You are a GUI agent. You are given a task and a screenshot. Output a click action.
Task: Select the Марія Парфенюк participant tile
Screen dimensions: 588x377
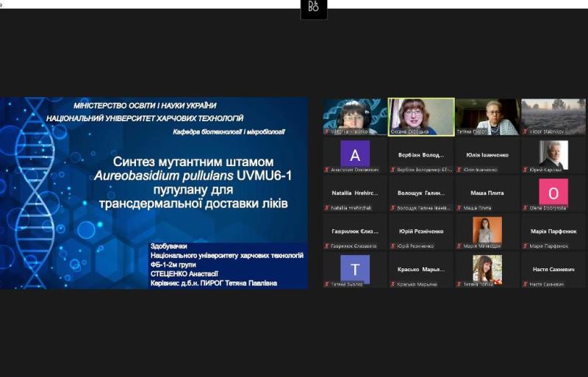tap(553, 231)
